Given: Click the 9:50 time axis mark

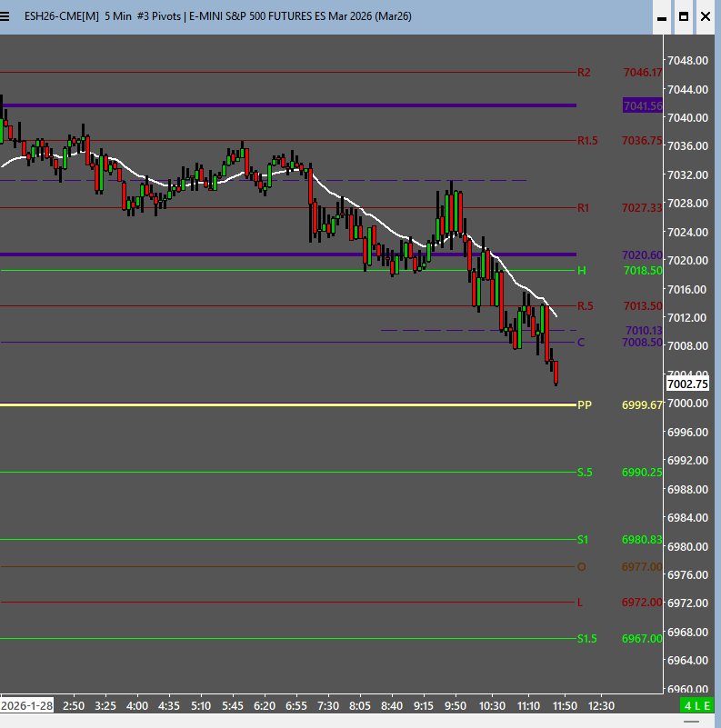Looking at the screenshot, I should click(456, 705).
